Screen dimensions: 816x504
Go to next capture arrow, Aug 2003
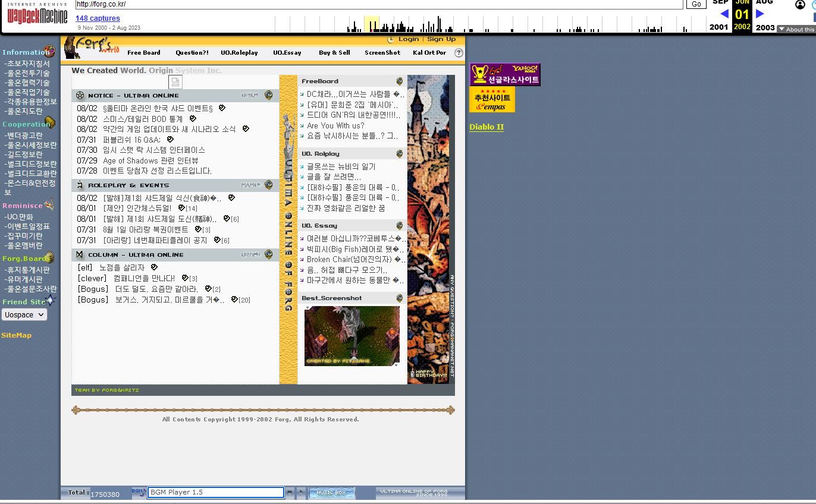click(x=759, y=14)
